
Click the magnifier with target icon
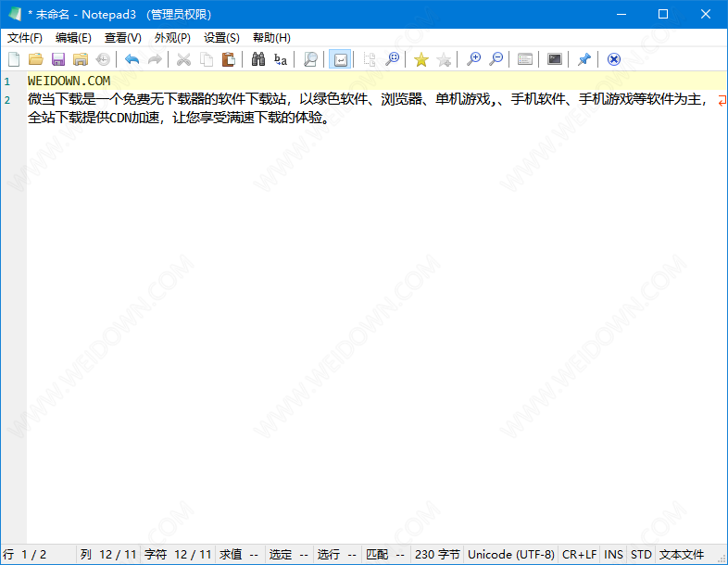pos(392,59)
